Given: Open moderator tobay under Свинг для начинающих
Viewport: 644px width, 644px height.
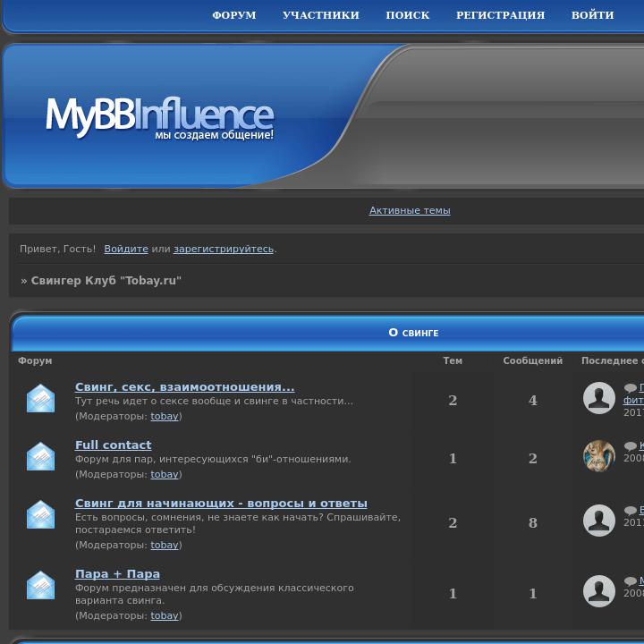Looking at the screenshot, I should click(165, 545).
